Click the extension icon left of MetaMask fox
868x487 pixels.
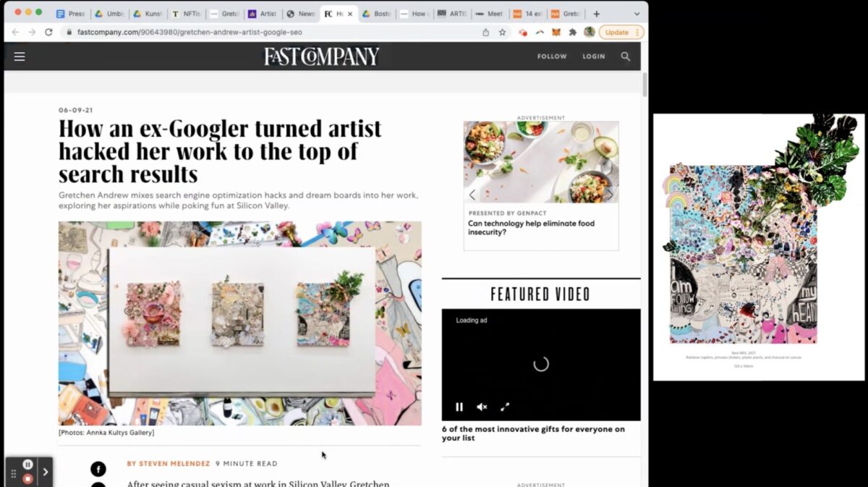(x=540, y=33)
